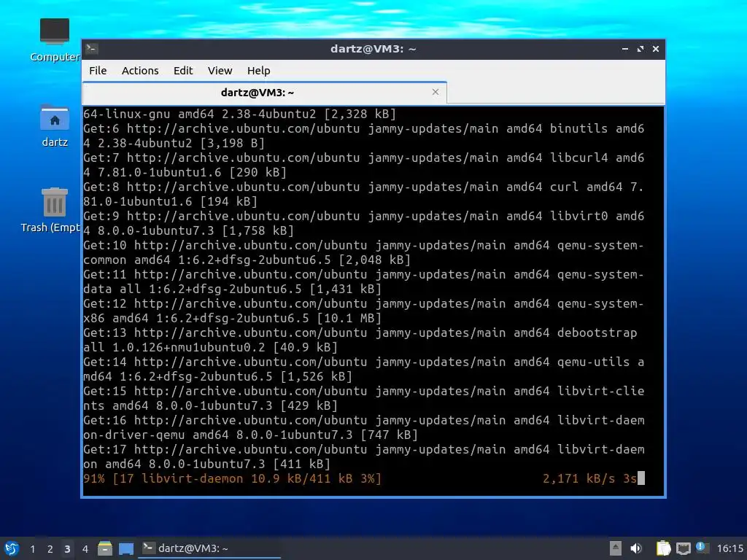Screen dimensions: 747x560
Task: Click the 'Get:9' line mentioning libvirt0
Action: pyautogui.click(x=363, y=223)
